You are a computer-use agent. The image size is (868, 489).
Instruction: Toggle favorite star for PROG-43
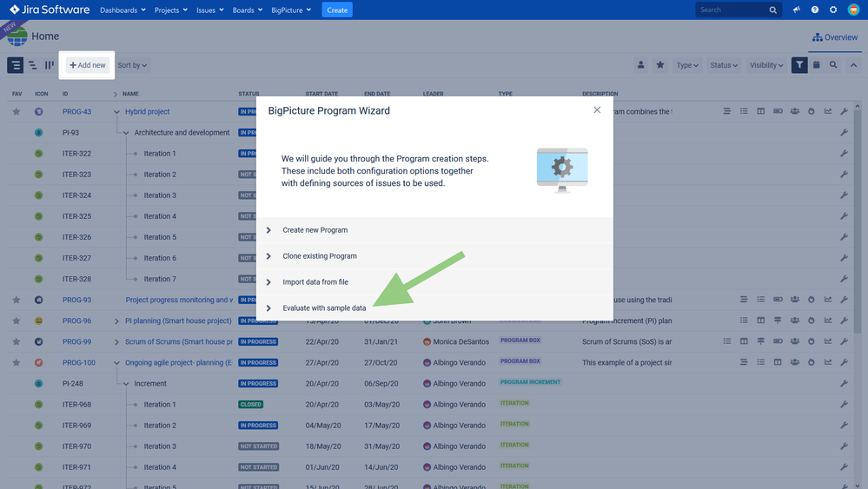coord(17,112)
